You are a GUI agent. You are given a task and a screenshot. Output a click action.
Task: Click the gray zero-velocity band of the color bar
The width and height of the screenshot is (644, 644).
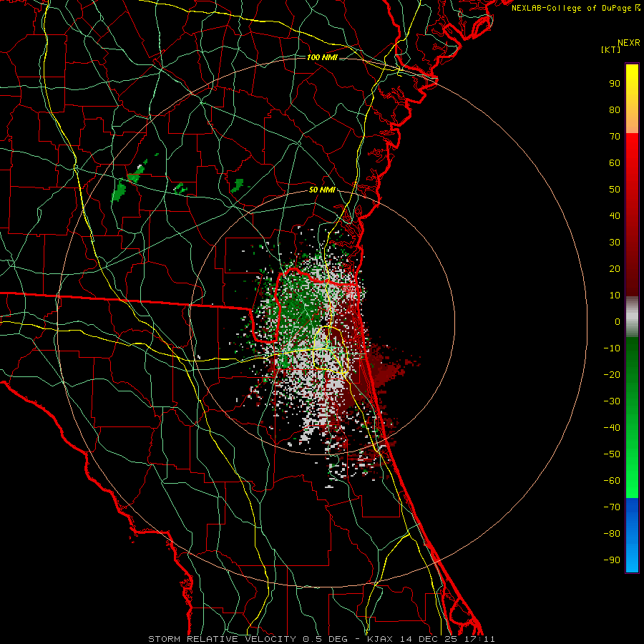(x=632, y=317)
